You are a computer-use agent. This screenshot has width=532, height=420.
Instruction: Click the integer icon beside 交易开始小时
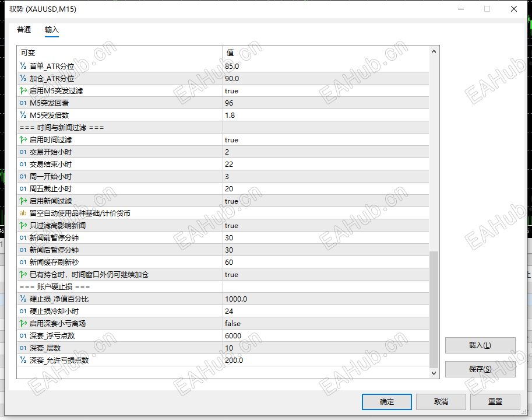point(23,152)
